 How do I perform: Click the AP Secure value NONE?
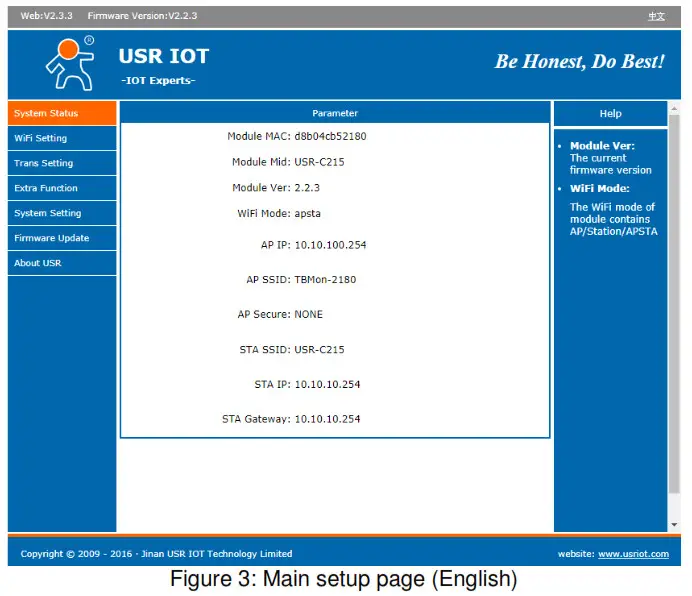[x=308, y=314]
